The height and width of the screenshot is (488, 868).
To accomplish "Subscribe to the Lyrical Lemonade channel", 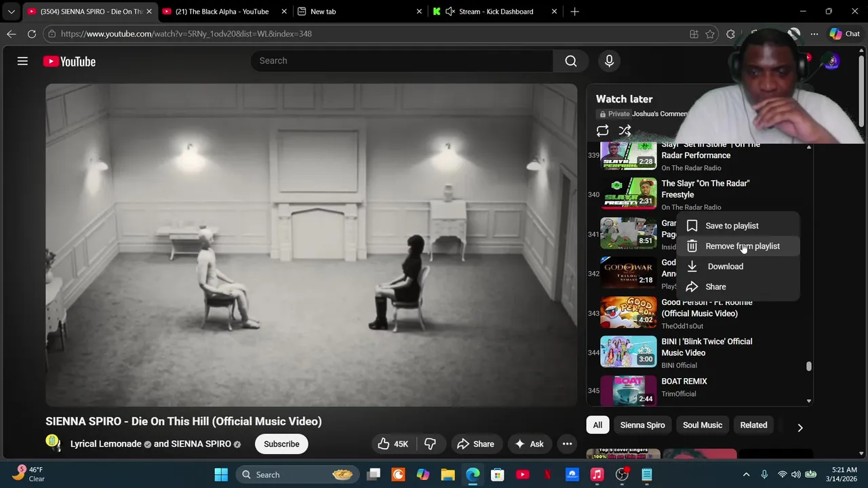I will [281, 444].
